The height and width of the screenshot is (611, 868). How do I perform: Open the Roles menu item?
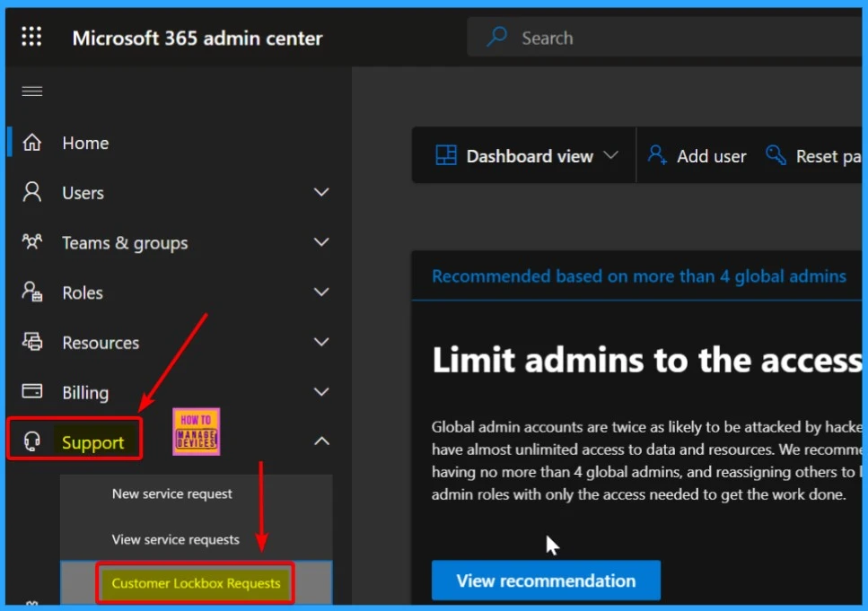tap(83, 292)
